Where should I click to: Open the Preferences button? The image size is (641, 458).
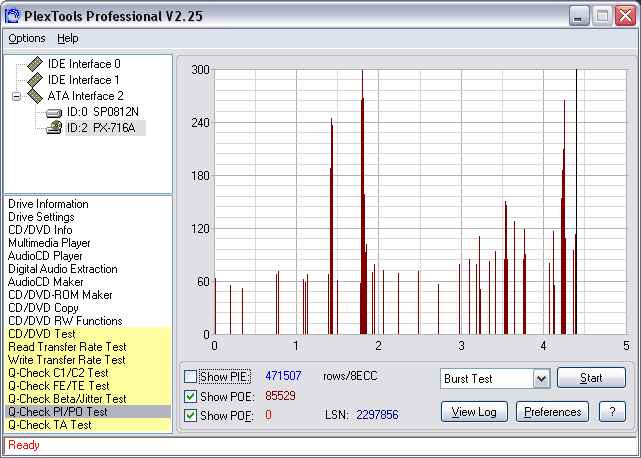(552, 412)
